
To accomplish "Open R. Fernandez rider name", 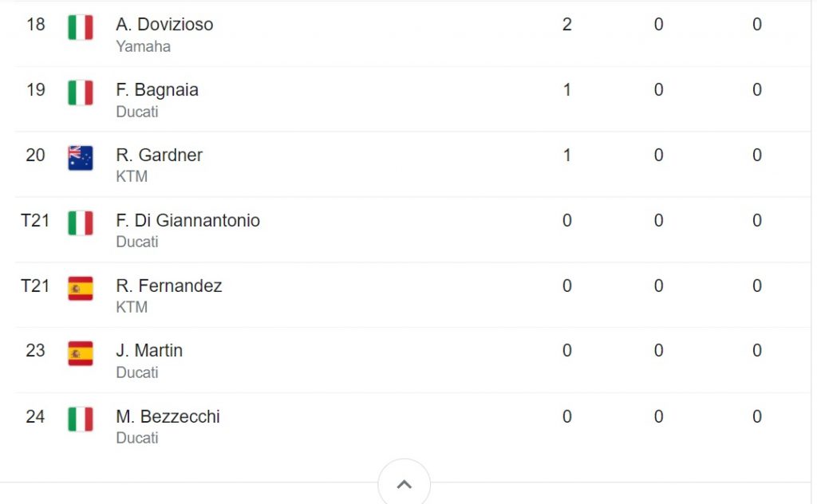I will (169, 285).
